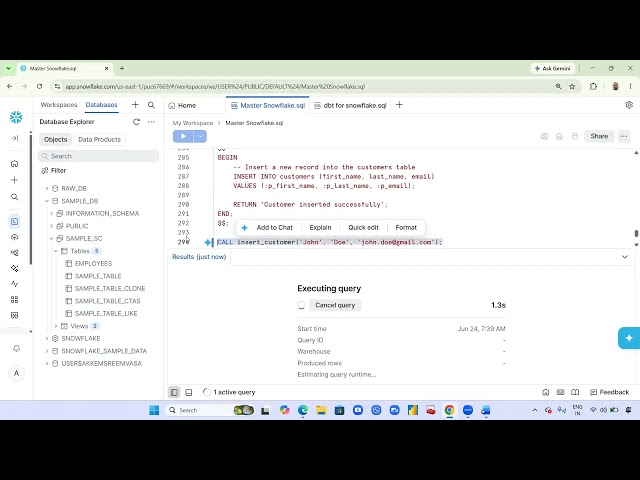Expand the SNOWFLAKE database
Screen dimensions: 640x480
point(47,338)
